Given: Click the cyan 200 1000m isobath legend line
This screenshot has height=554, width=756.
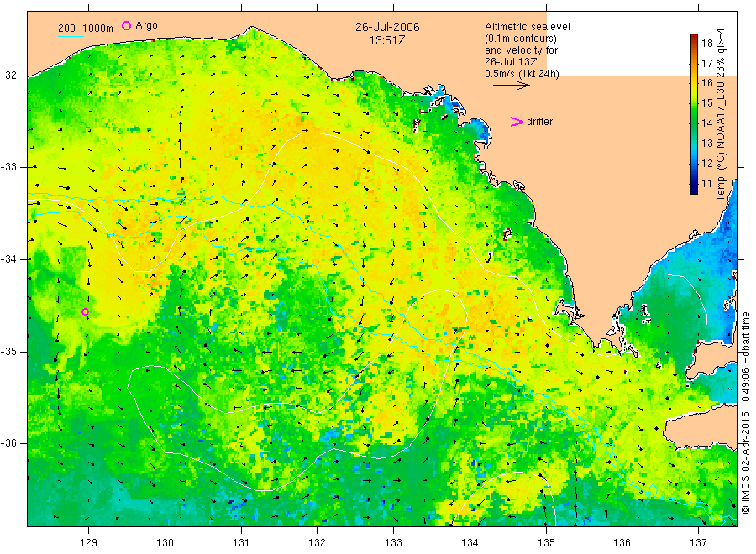Looking at the screenshot, I should click(71, 35).
